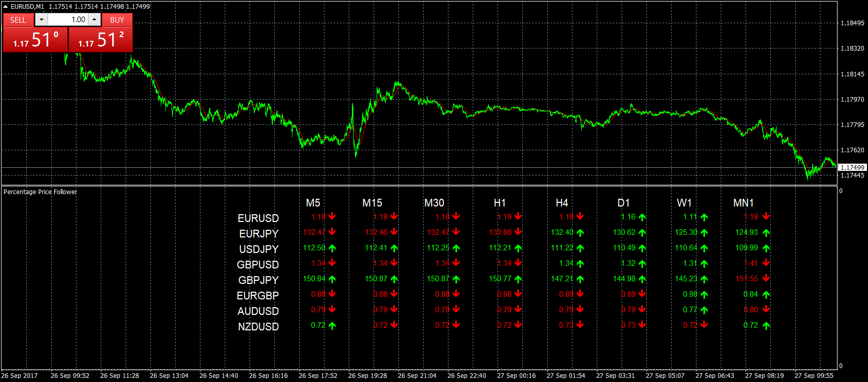Click the green up arrow for USDJPY M5
This screenshot has width=868, height=382.
click(x=332, y=248)
